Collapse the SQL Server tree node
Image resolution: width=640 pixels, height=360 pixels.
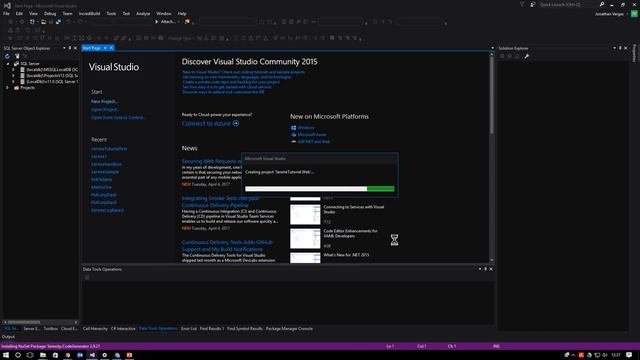(x=8, y=64)
